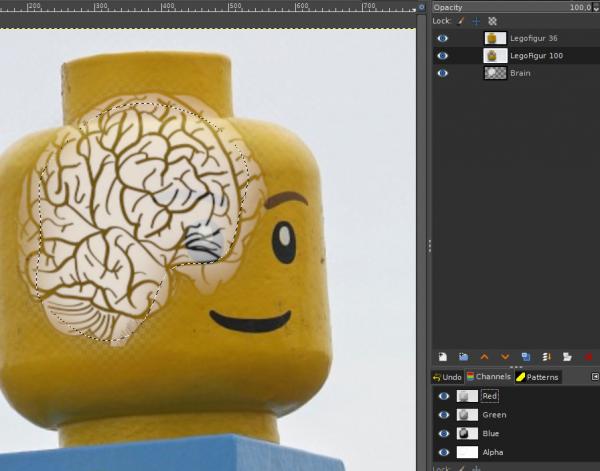600x471 pixels.
Task: Adjust the layer Opacity slider
Action: click(512, 7)
